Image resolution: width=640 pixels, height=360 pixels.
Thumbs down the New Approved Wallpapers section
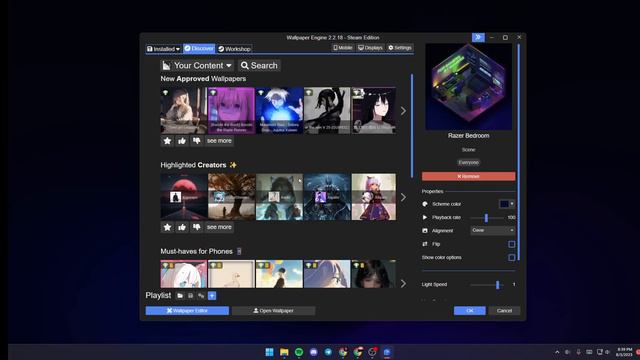coord(197,141)
